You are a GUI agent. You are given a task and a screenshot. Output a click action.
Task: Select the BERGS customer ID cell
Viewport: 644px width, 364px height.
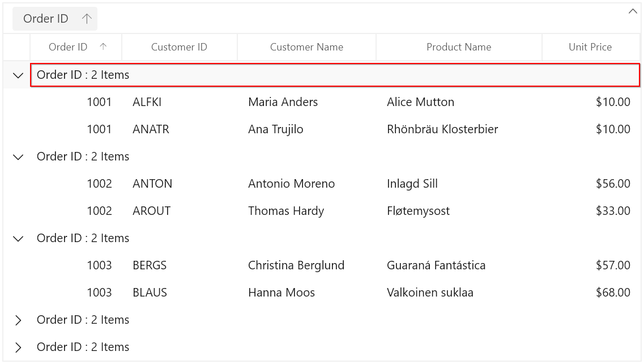(x=180, y=265)
